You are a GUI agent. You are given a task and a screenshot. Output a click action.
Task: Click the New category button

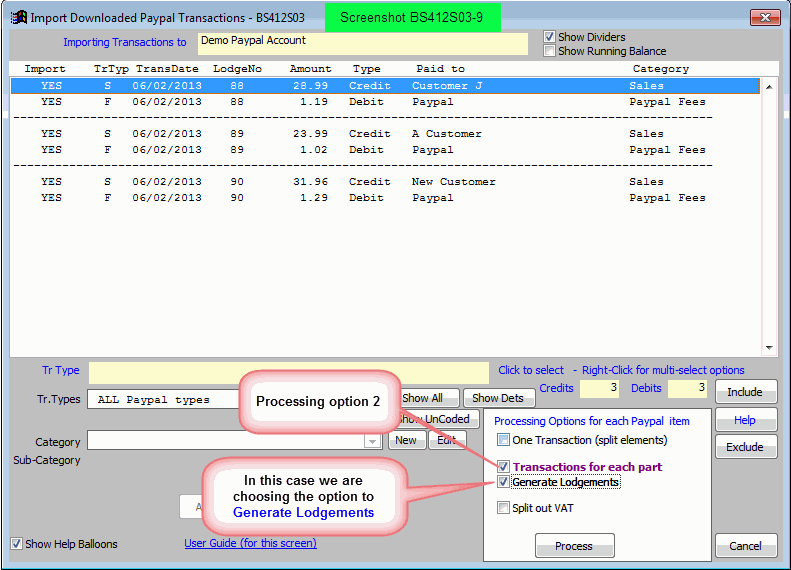coord(407,440)
